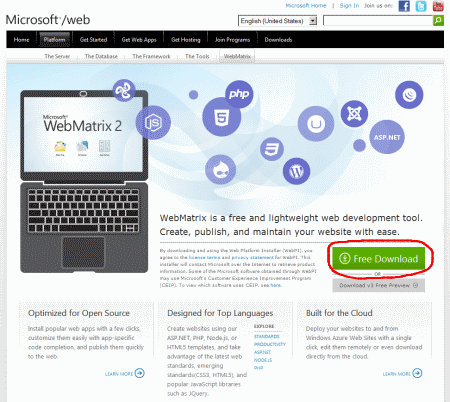Screen dimensions: 450x402
Task: Open the Get Web Apps menu
Action: [x=139, y=40]
